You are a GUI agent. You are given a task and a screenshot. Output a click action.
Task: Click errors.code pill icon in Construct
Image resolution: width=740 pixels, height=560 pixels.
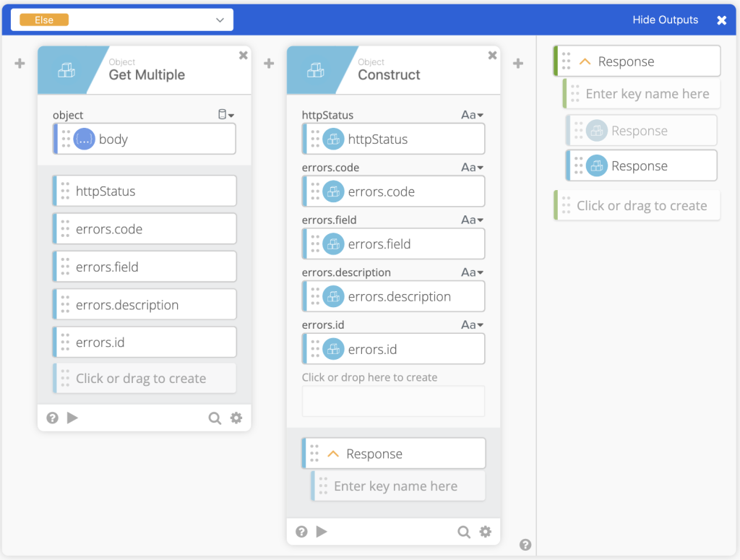334,191
